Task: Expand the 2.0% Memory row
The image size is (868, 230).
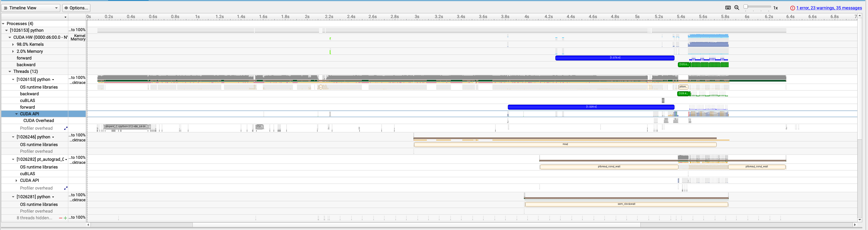Action: tap(13, 51)
